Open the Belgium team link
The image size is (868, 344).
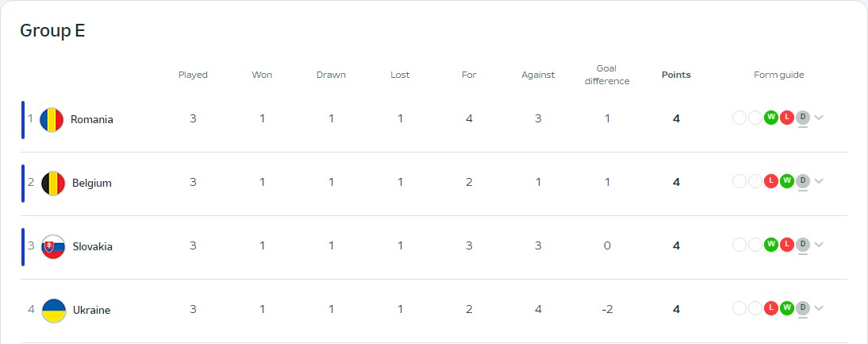[92, 183]
